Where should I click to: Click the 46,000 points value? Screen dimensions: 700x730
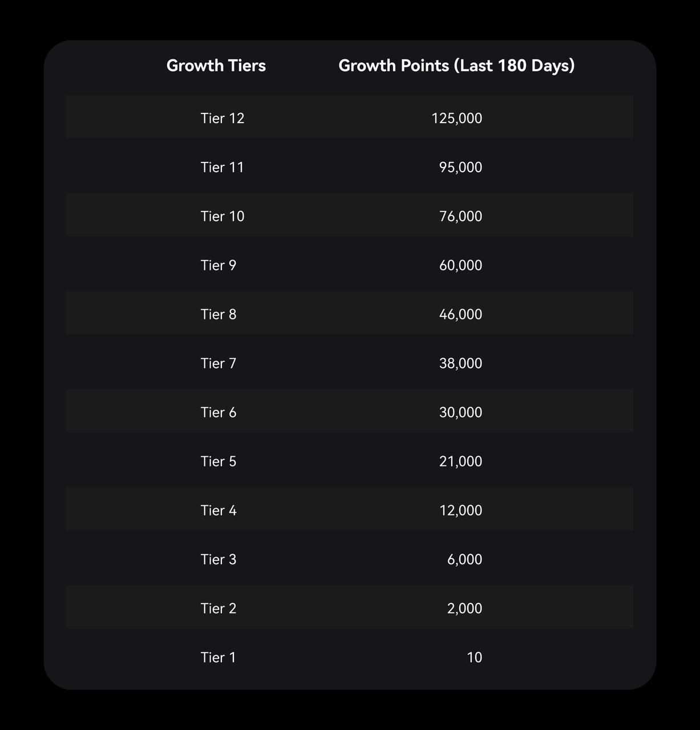460,314
